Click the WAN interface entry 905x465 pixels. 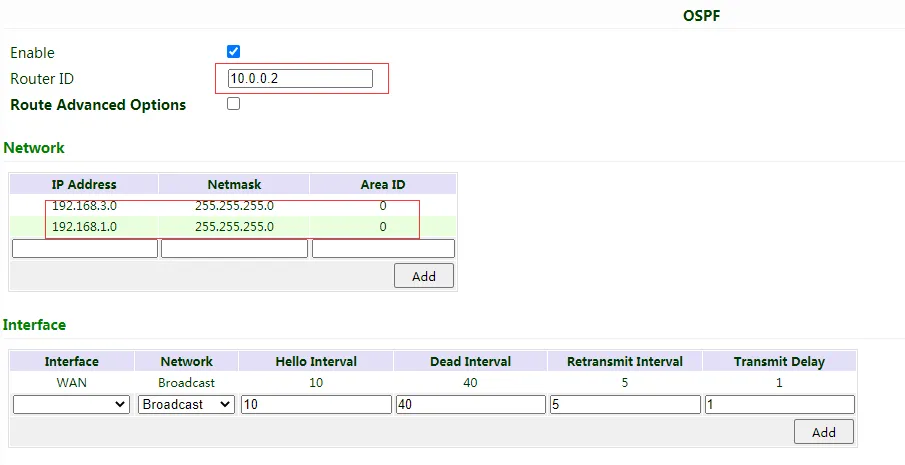coord(72,382)
